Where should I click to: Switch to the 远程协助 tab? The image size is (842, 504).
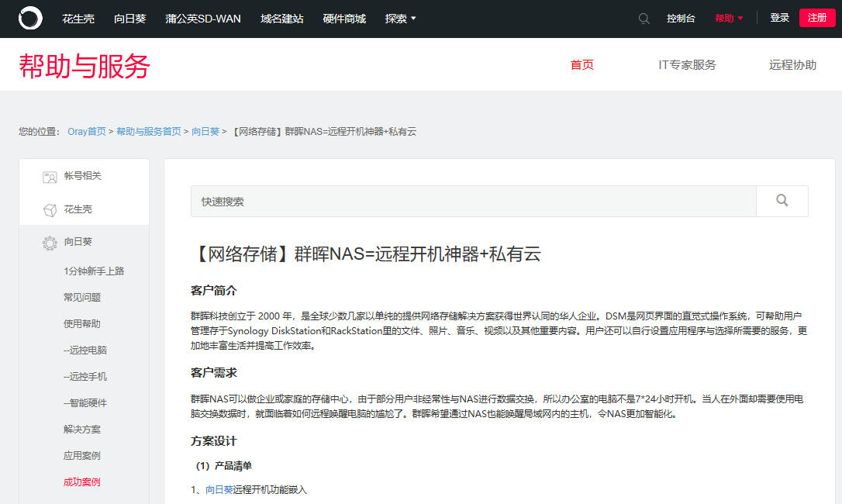(792, 65)
